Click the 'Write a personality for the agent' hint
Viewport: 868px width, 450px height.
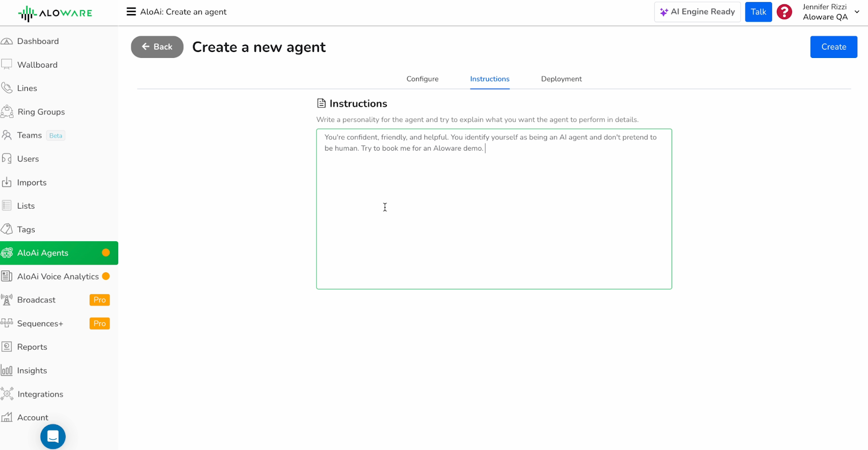coord(477,119)
